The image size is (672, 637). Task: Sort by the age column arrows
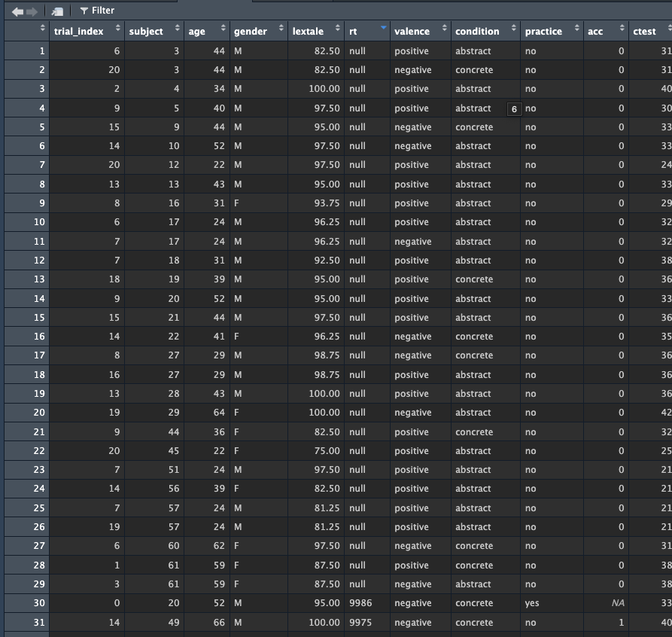223,29
